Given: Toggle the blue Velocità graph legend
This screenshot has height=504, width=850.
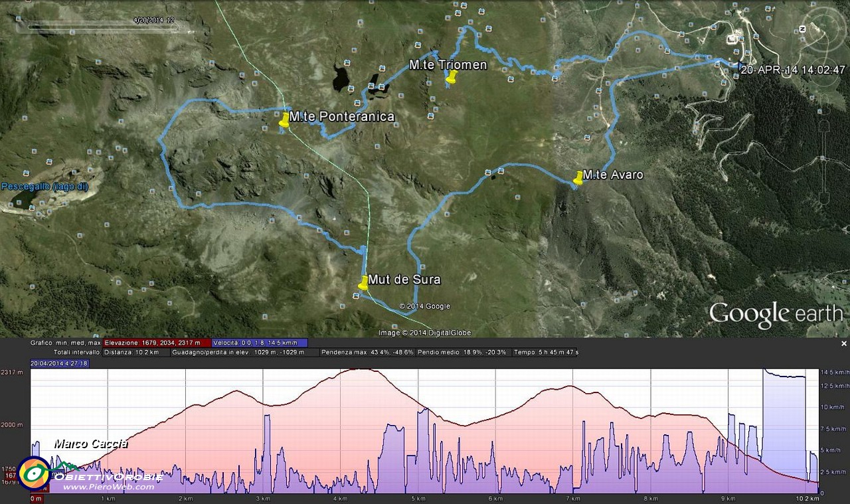Looking at the screenshot, I should [x=260, y=343].
